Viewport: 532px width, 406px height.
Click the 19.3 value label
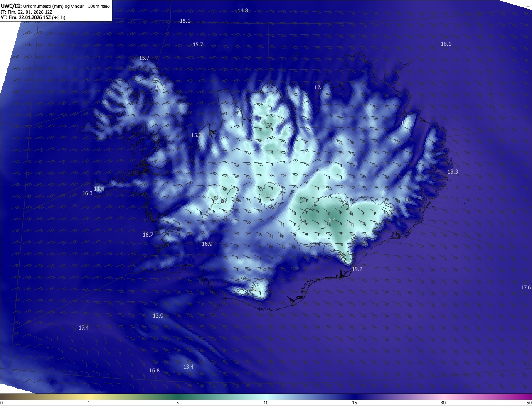click(453, 171)
